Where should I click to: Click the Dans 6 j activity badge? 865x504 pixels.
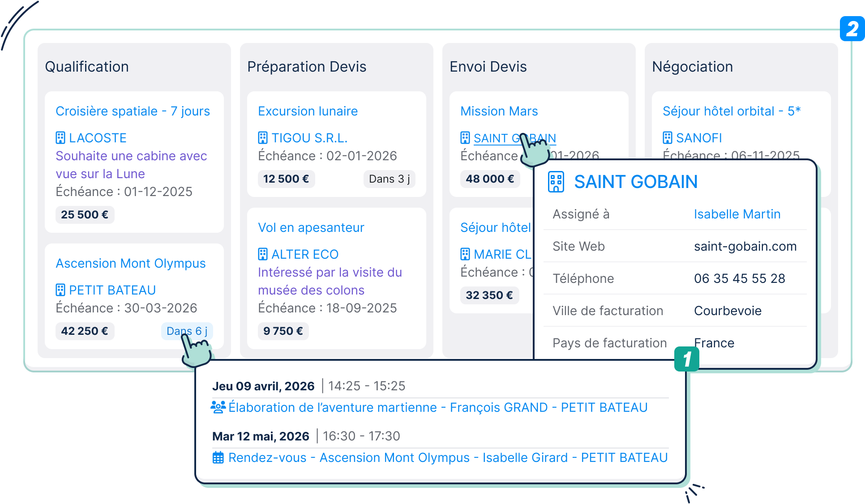coord(187,331)
